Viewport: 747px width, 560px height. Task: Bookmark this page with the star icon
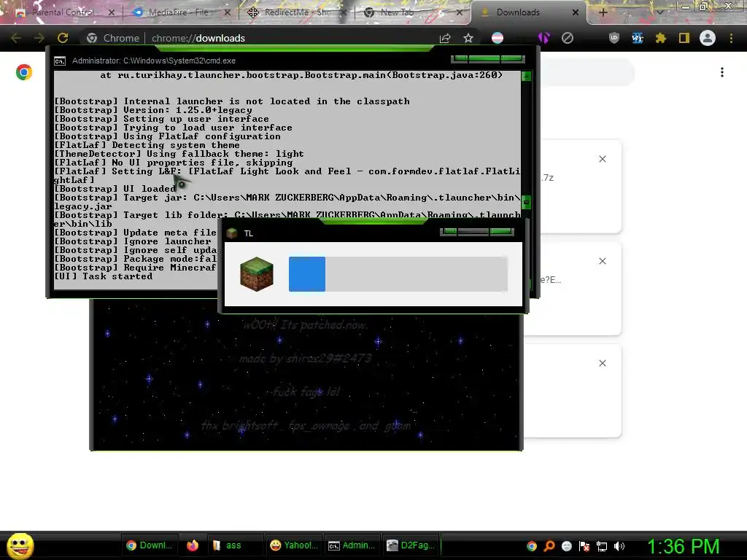coord(468,38)
